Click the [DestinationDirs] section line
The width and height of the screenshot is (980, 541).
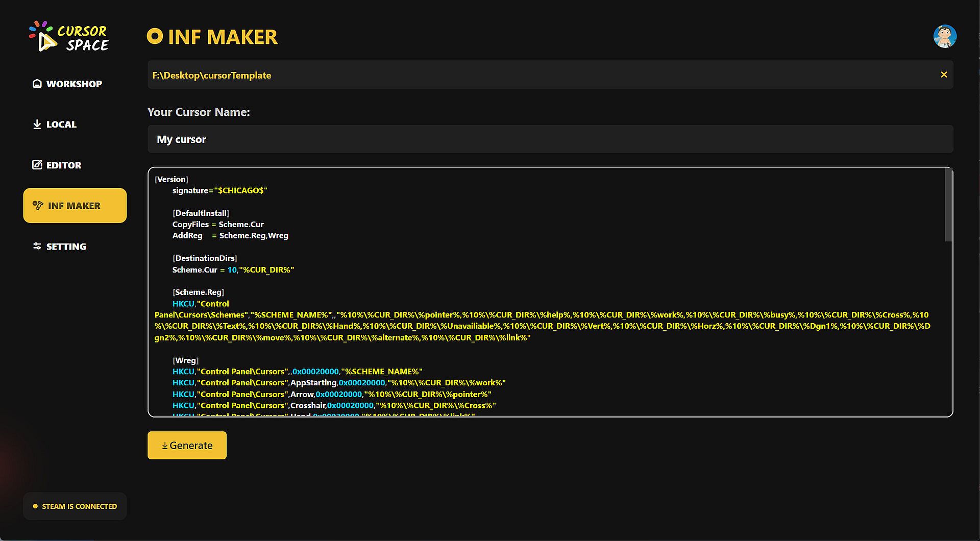coord(205,258)
